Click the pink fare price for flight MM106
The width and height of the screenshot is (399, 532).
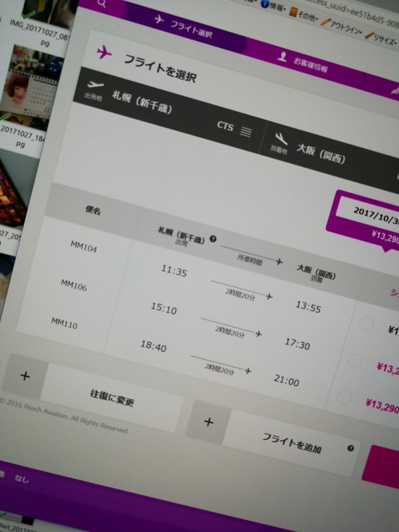tap(388, 369)
